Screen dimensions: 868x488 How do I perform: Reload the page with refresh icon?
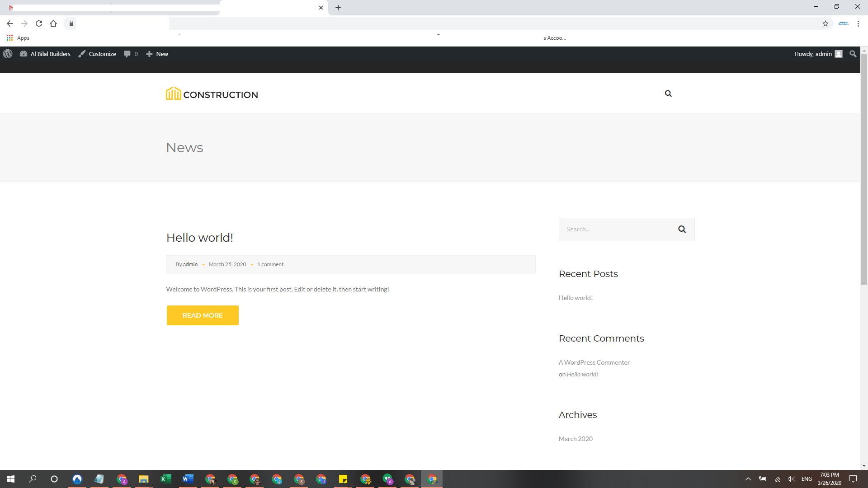coord(39,23)
